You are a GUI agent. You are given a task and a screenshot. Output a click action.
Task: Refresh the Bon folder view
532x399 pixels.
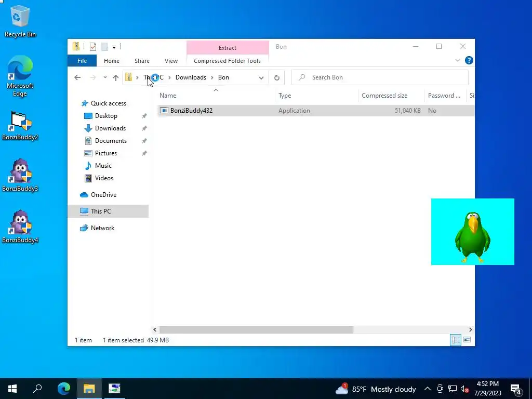point(277,78)
